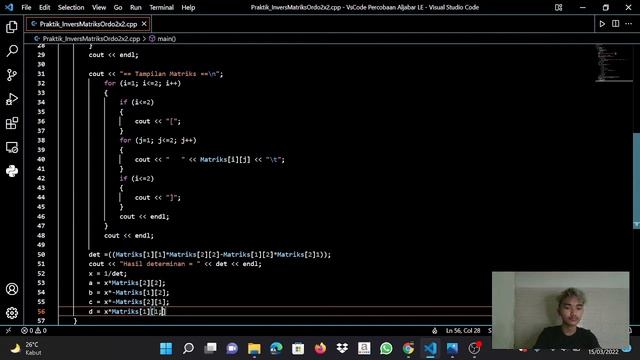
Task: Open the Search view in activity bar
Action: pos(12,51)
